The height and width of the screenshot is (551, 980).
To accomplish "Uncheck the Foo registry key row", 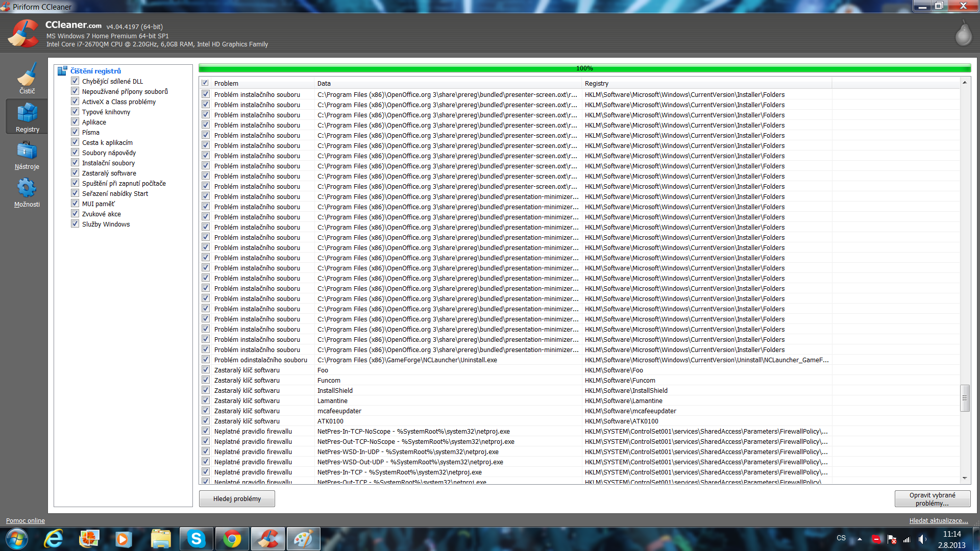I will 206,370.
